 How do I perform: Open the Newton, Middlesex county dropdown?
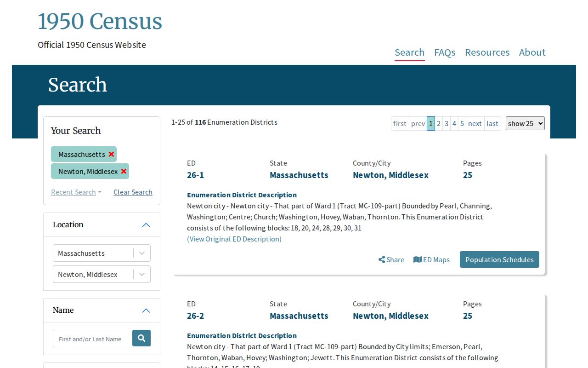tap(102, 274)
